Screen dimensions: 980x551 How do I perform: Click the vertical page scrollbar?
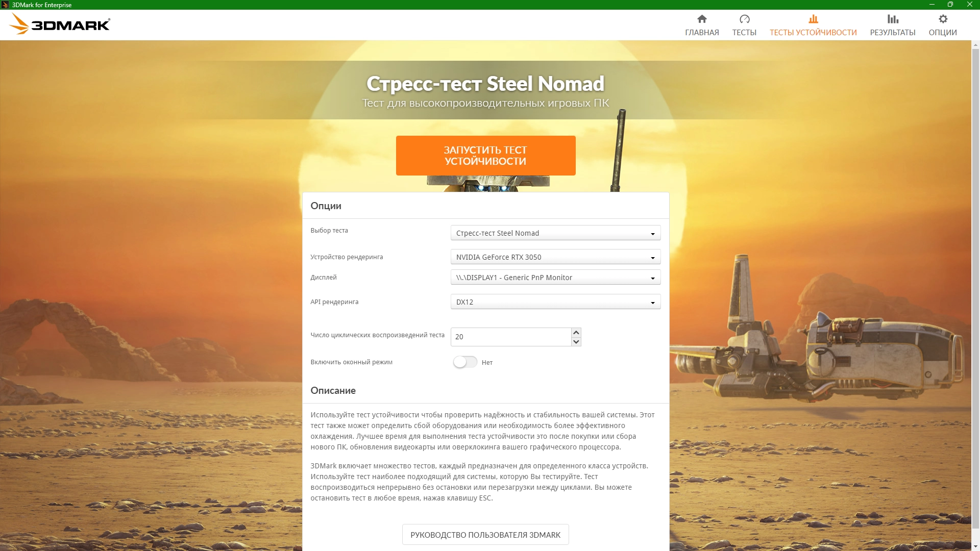click(975, 286)
